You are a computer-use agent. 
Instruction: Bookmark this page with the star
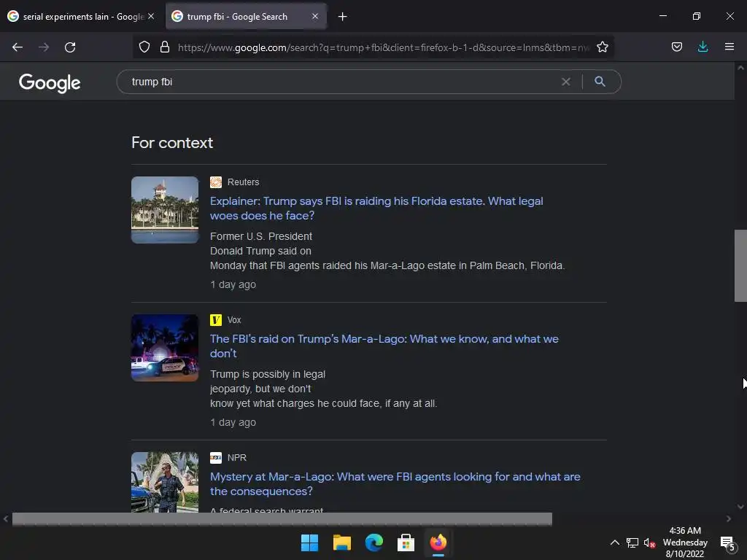coord(603,47)
